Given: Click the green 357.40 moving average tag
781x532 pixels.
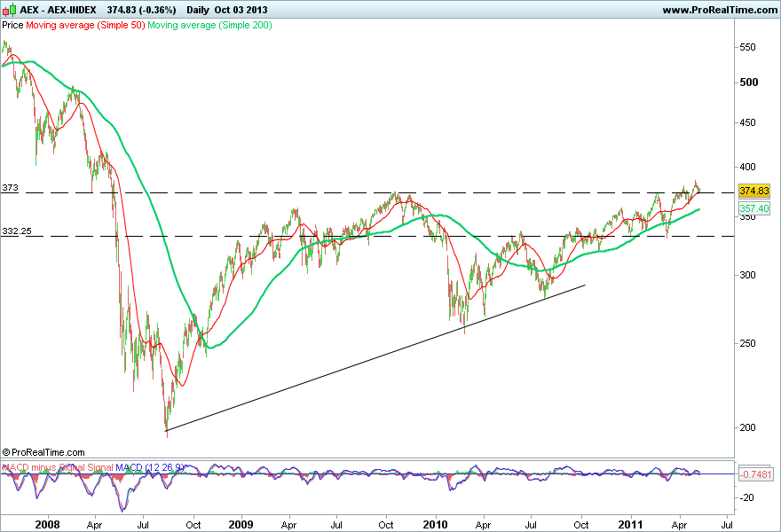Looking at the screenshot, I should 754,208.
